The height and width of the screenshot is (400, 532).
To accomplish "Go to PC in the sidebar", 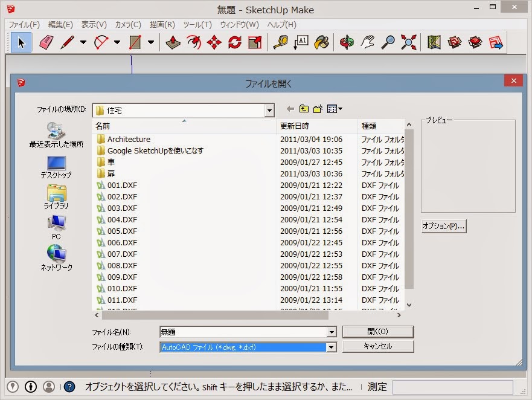I will (56, 228).
